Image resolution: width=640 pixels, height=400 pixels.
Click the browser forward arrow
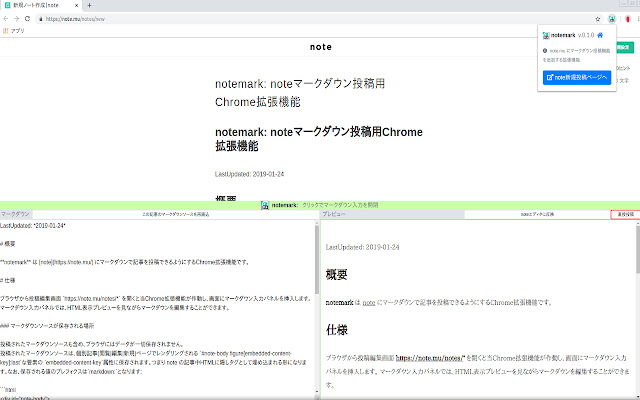click(17, 19)
